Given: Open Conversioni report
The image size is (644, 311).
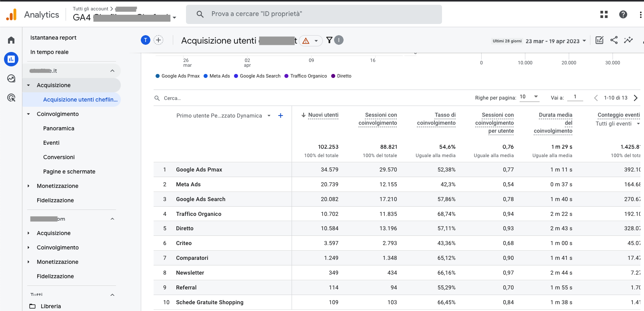Looking at the screenshot, I should click(59, 157).
